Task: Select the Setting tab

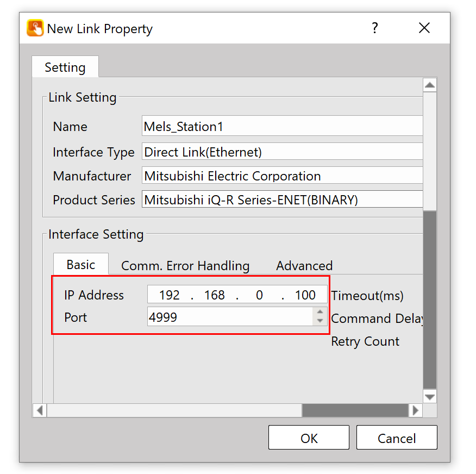Action: (65, 67)
